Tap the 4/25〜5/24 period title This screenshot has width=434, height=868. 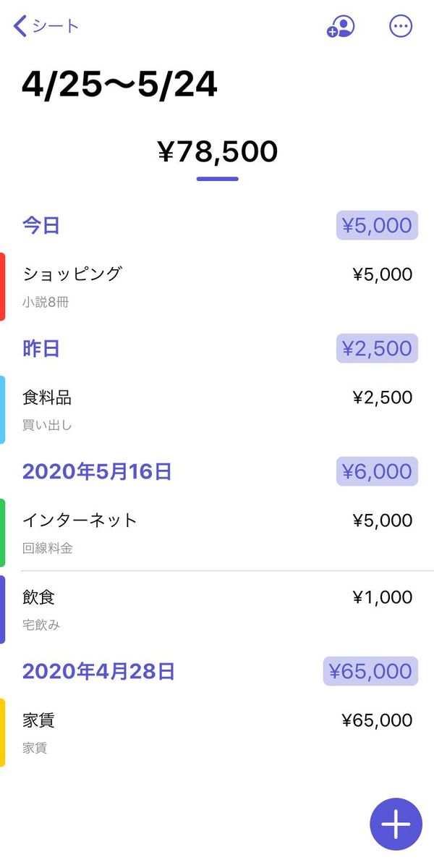point(119,85)
